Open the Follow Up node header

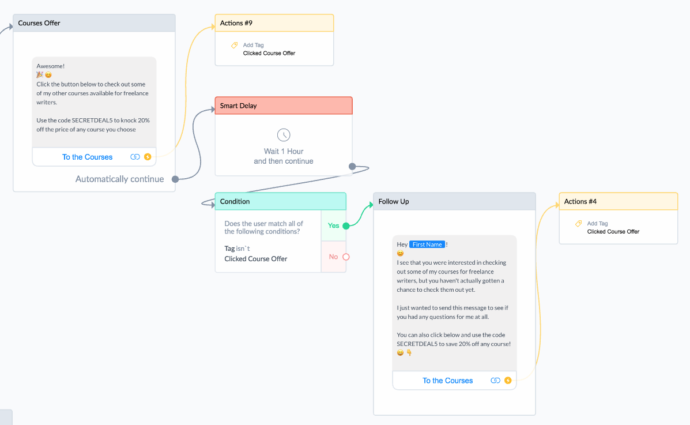(455, 202)
